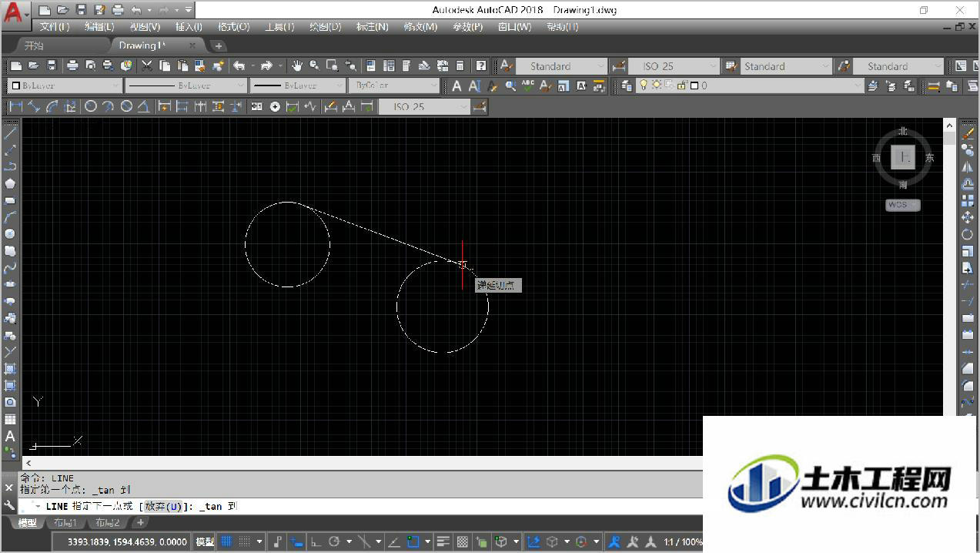Viewport: 980px width, 553px height.
Task: Click the Center Mark icon
Action: (x=275, y=106)
